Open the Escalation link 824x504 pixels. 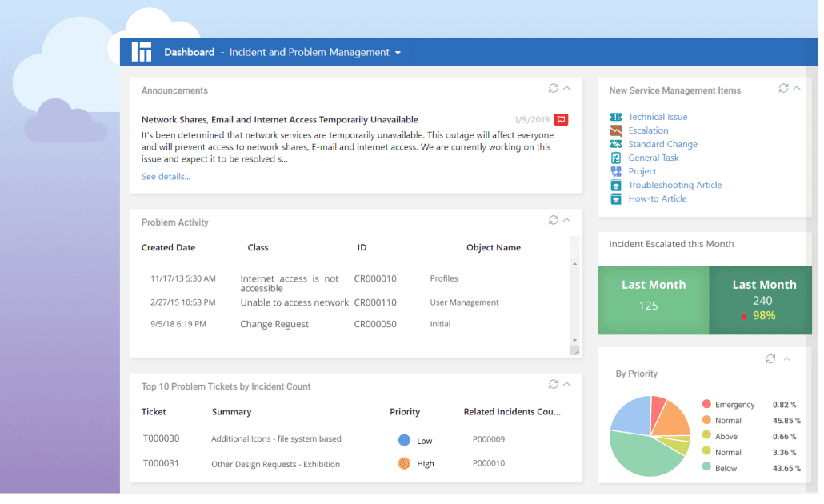point(648,130)
